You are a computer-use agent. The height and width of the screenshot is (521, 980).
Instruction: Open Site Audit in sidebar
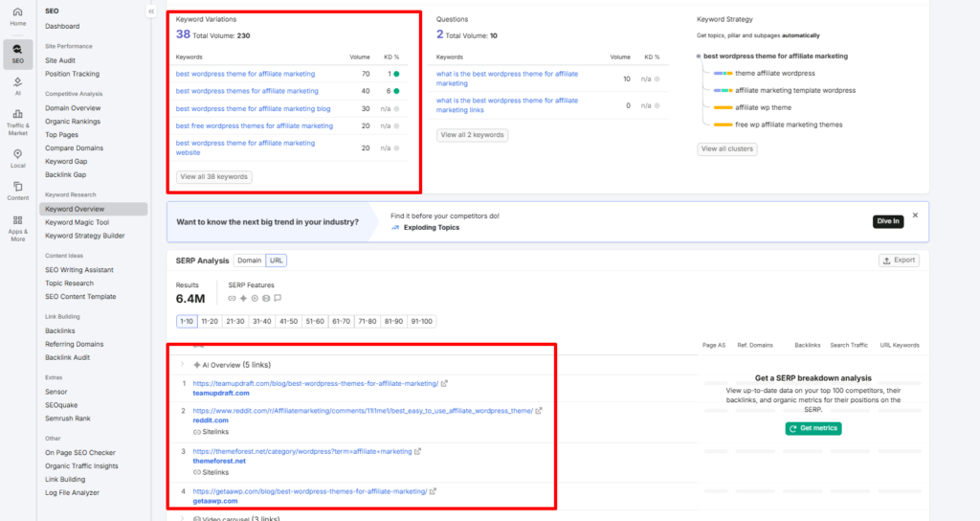click(x=60, y=60)
